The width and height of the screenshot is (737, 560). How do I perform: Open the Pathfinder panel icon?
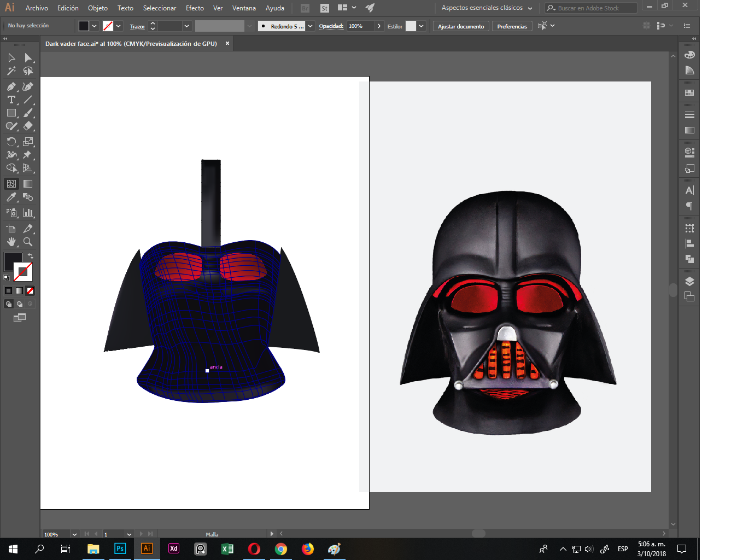689,259
